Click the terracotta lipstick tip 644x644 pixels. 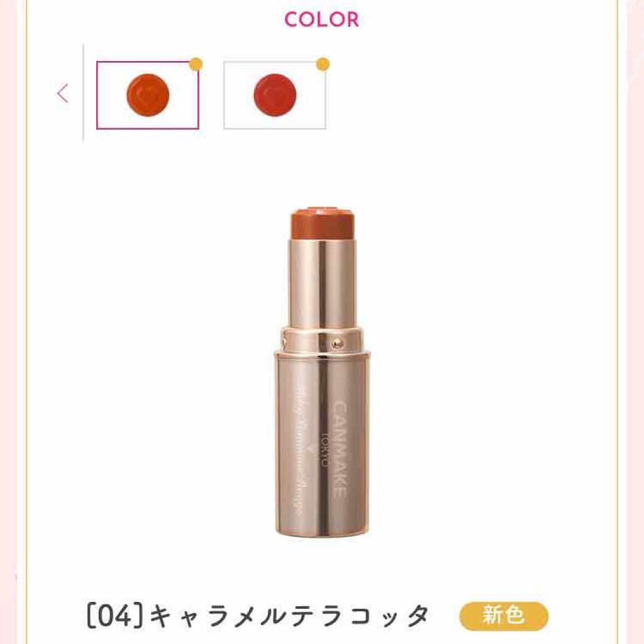tap(323, 223)
